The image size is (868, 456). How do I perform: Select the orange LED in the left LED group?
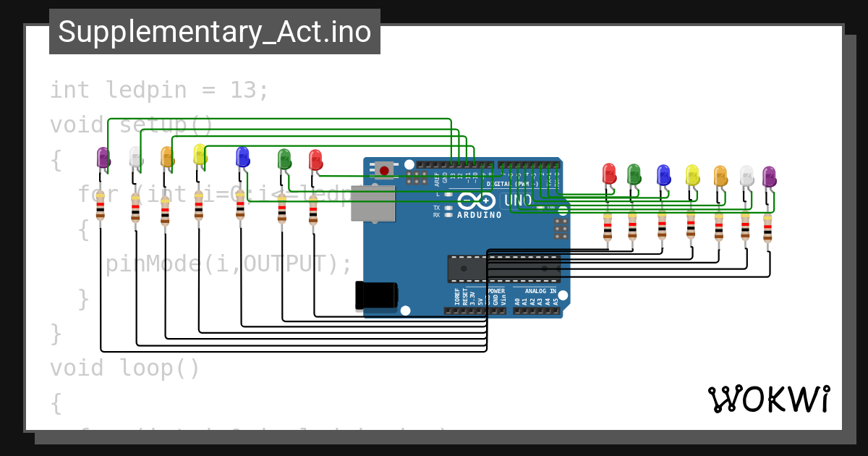point(166,157)
